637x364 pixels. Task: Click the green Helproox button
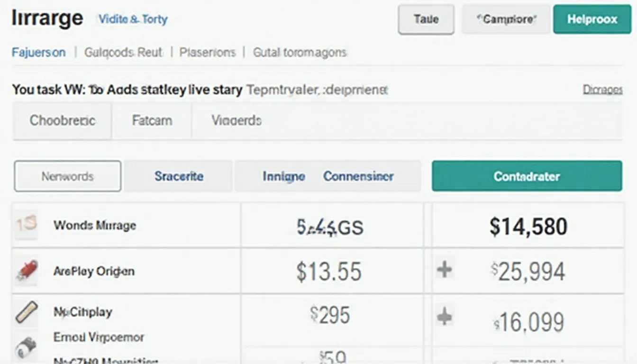[x=592, y=19]
